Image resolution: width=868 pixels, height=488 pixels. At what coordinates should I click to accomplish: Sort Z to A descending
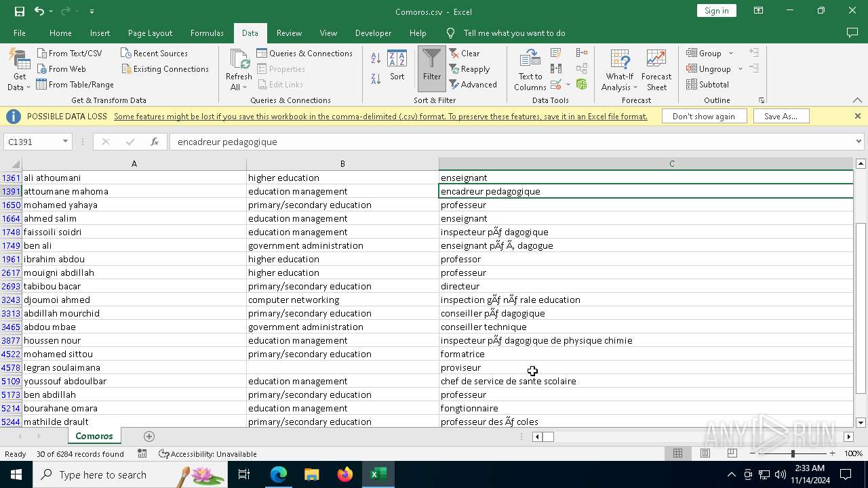tap(376, 79)
